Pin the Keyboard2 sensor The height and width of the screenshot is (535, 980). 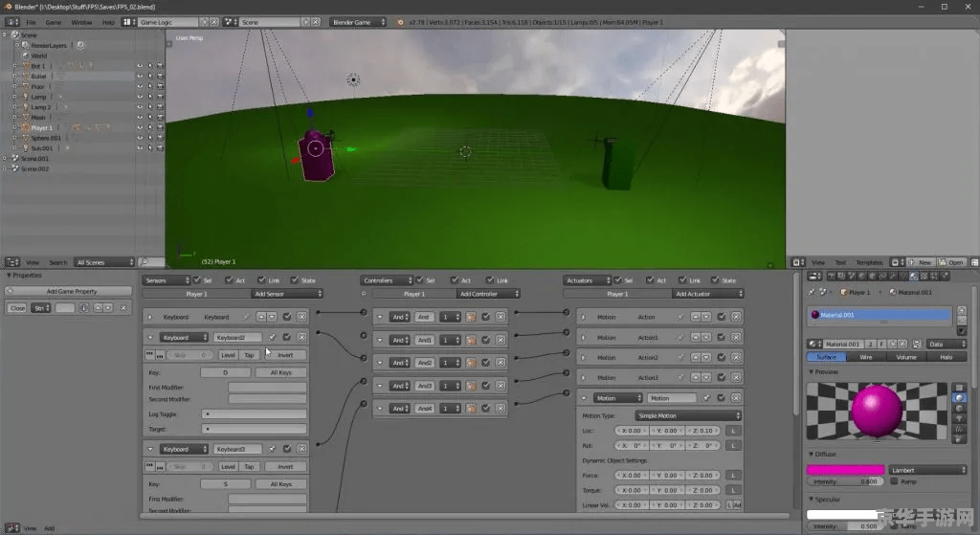[x=272, y=338]
